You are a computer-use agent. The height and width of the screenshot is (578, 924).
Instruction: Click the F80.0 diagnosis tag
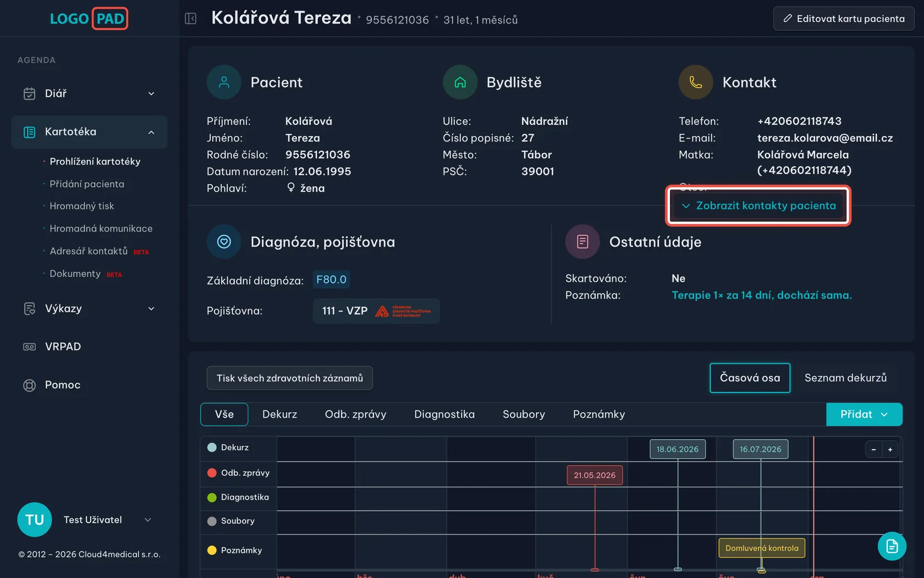(x=331, y=280)
